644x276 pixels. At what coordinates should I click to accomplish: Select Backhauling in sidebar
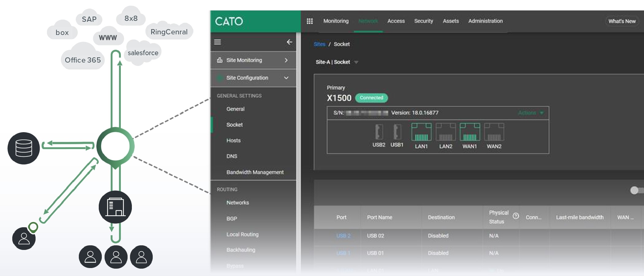[x=241, y=250]
